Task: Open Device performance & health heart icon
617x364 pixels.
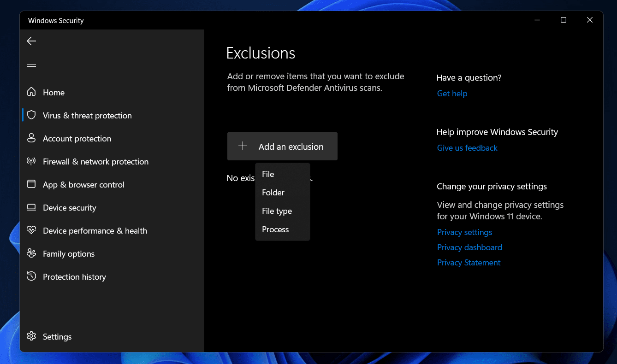Action: [31, 230]
